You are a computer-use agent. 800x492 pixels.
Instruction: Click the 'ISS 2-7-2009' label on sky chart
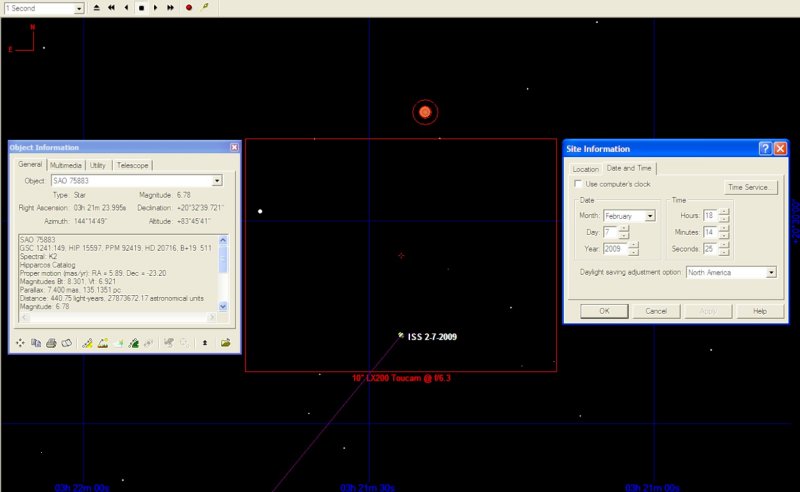click(x=432, y=337)
